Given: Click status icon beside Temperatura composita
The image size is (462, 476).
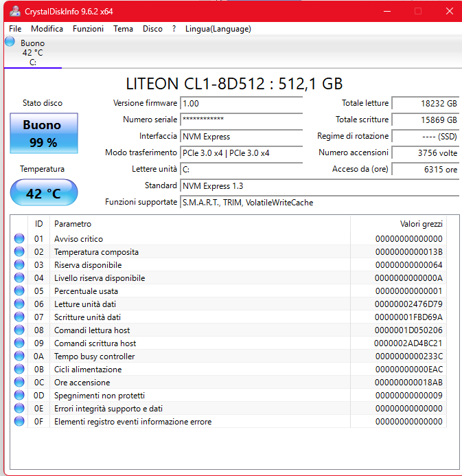Looking at the screenshot, I should pyautogui.click(x=19, y=252).
